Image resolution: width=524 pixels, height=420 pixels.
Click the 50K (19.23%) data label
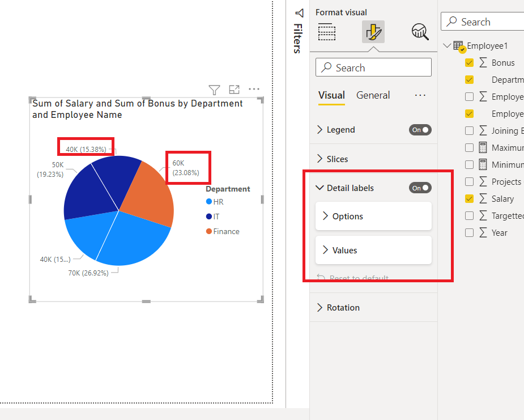pos(50,169)
